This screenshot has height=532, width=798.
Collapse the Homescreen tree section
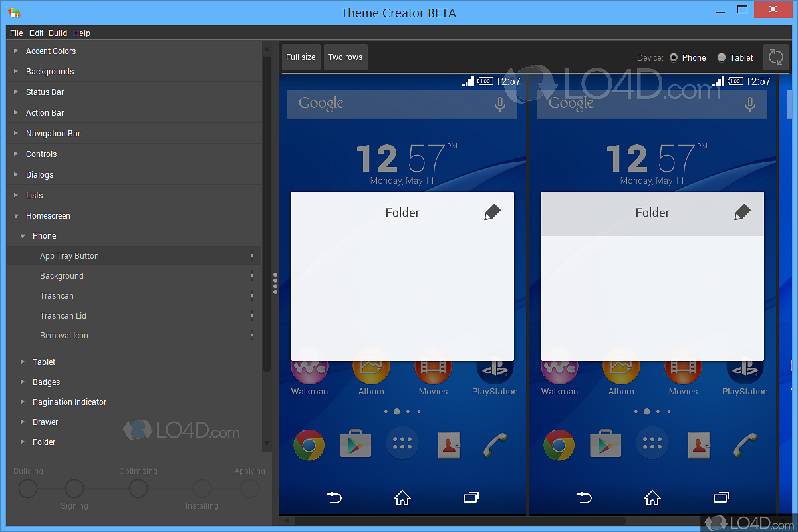pyautogui.click(x=17, y=215)
